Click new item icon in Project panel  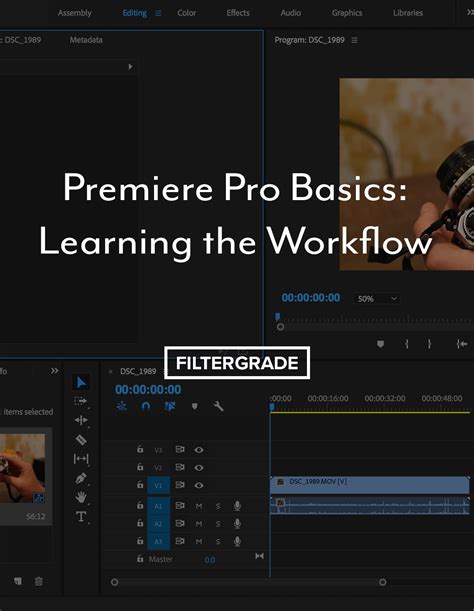[18, 581]
